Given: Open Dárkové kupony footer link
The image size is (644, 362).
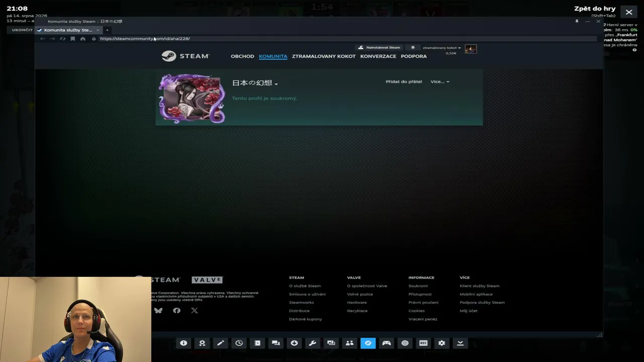Looking at the screenshot, I should 305,319.
